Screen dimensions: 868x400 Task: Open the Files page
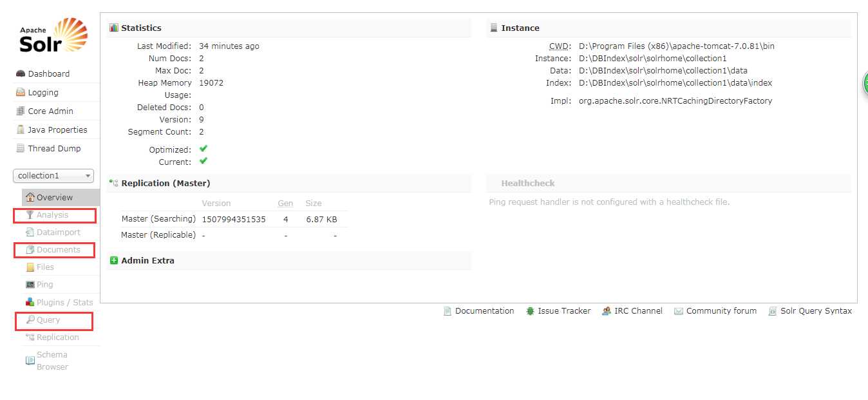[x=61, y=267]
